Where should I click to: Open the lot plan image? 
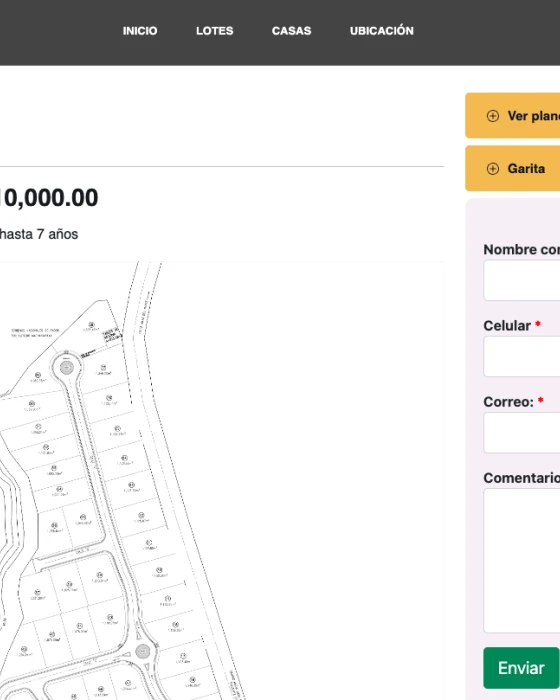222,480
